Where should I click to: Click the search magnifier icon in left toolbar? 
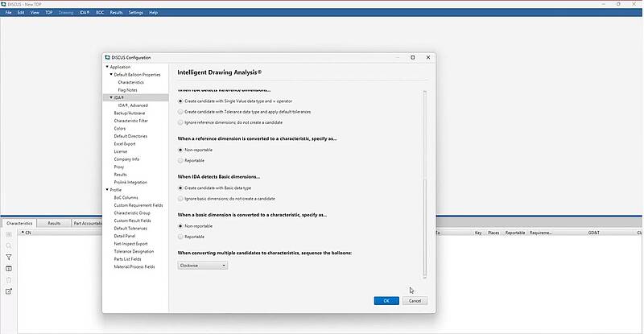[x=9, y=245]
